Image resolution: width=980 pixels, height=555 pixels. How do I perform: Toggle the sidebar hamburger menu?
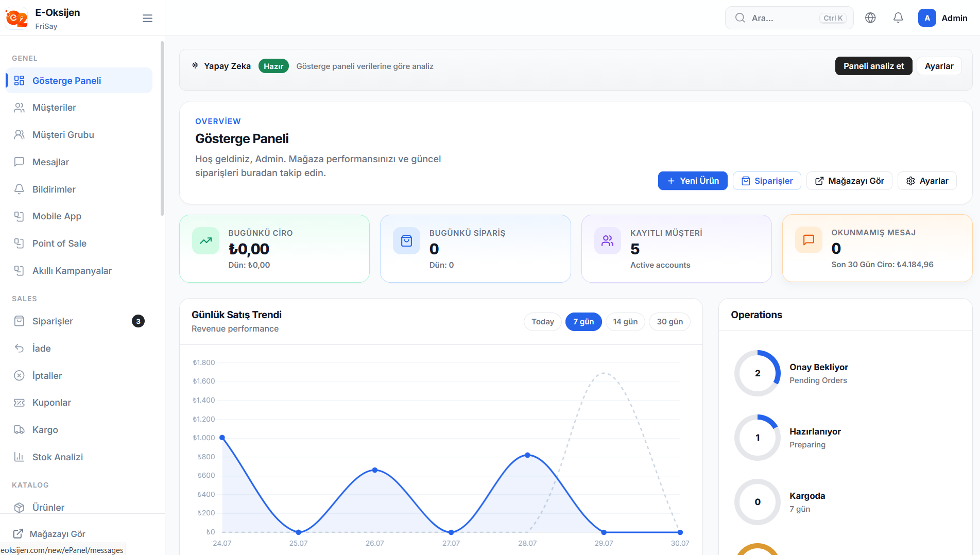point(147,19)
